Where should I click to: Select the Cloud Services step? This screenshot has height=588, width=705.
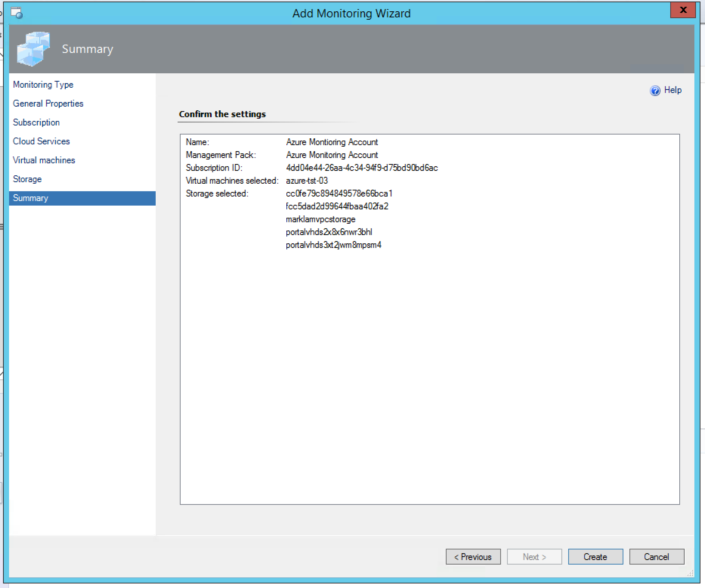pyautogui.click(x=41, y=141)
